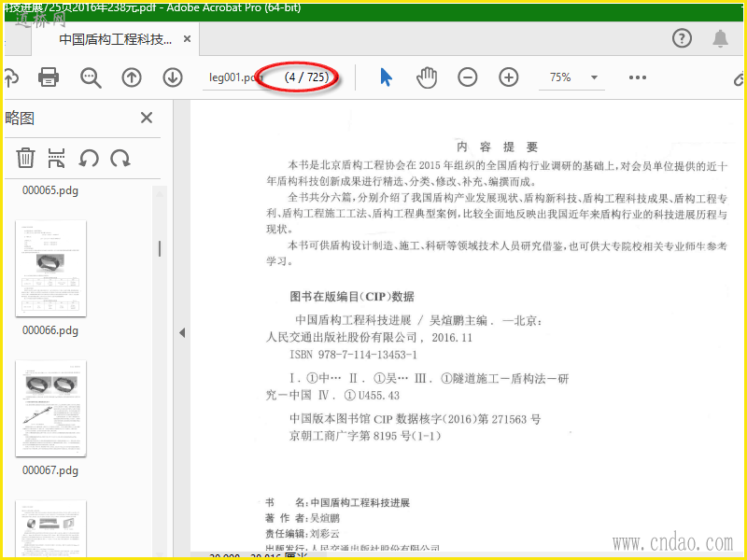Open the Find text magnifier tool
747x560 pixels.
click(x=91, y=77)
